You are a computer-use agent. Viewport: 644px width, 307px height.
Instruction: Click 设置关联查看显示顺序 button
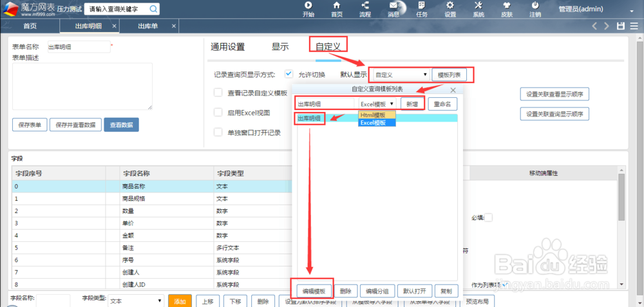click(x=554, y=93)
